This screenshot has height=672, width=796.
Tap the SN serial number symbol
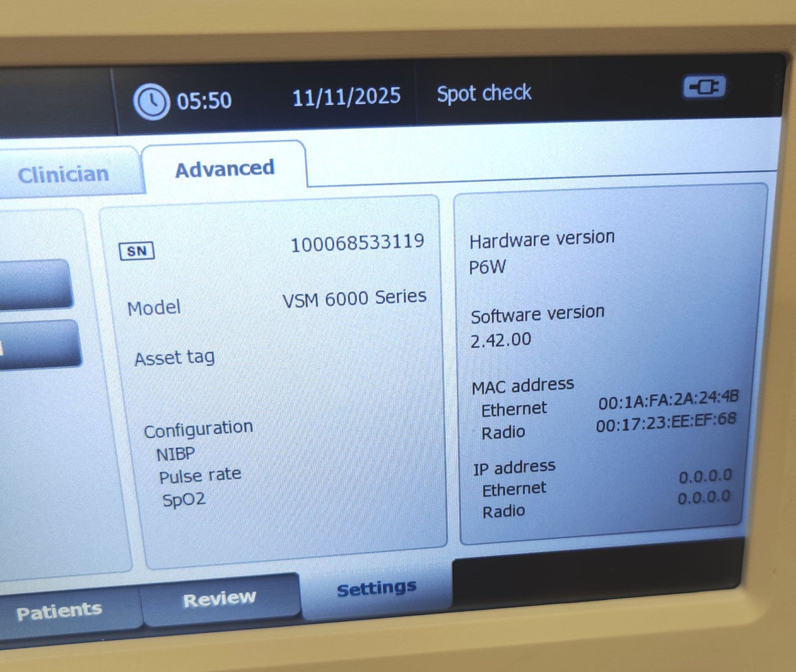[x=137, y=252]
